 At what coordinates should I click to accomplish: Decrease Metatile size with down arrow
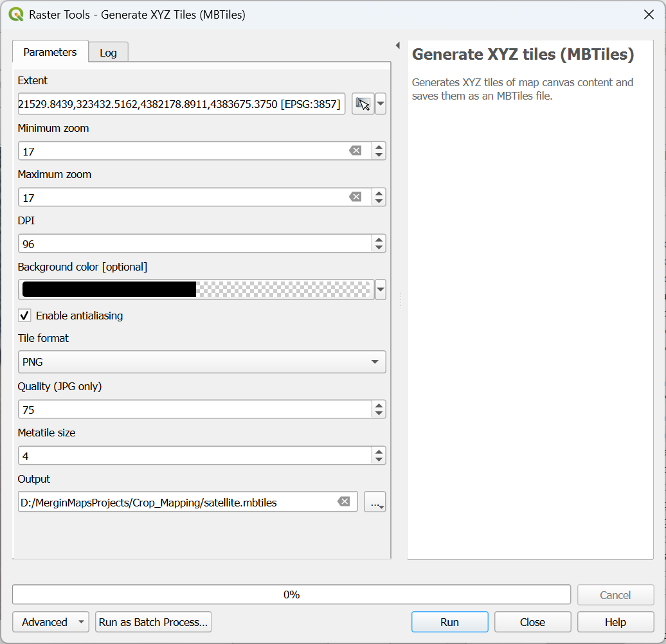pyautogui.click(x=379, y=460)
